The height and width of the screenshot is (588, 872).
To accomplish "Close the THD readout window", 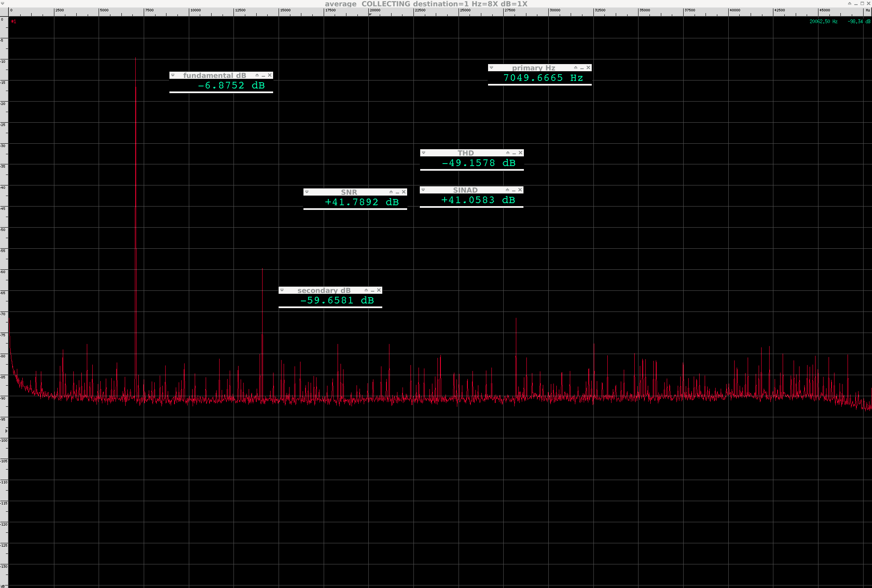I will [x=521, y=153].
